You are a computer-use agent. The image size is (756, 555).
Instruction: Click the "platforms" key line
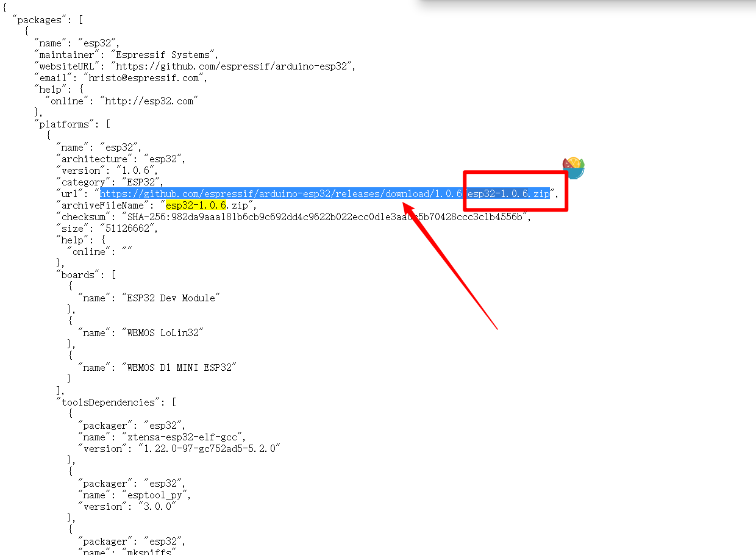point(72,124)
